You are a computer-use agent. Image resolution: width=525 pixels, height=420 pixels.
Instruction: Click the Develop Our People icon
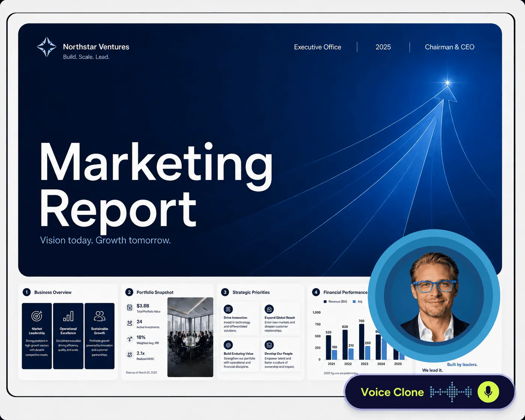tap(269, 345)
